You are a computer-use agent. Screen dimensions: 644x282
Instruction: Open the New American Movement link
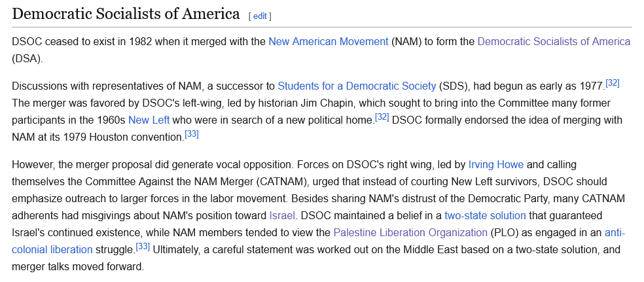(328, 41)
